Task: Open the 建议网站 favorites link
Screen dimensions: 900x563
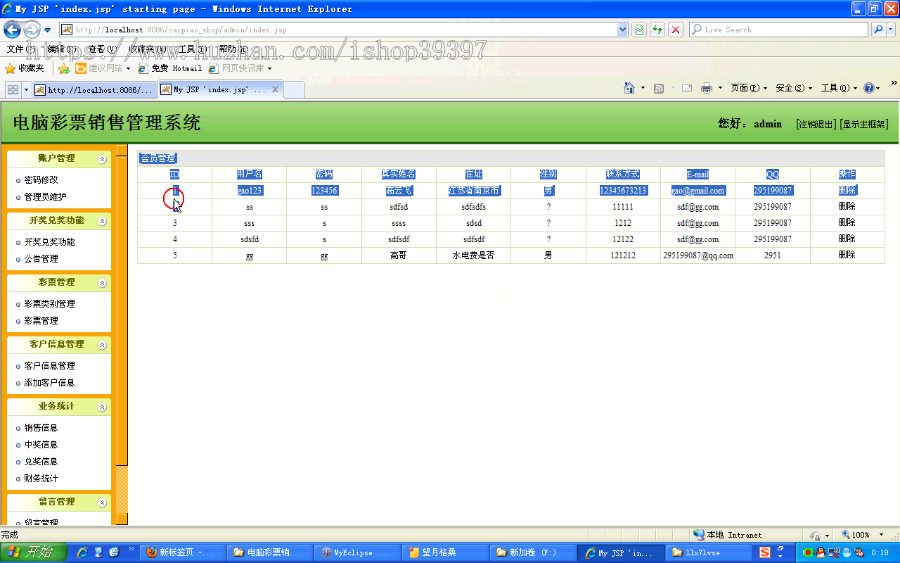Action: (103, 68)
